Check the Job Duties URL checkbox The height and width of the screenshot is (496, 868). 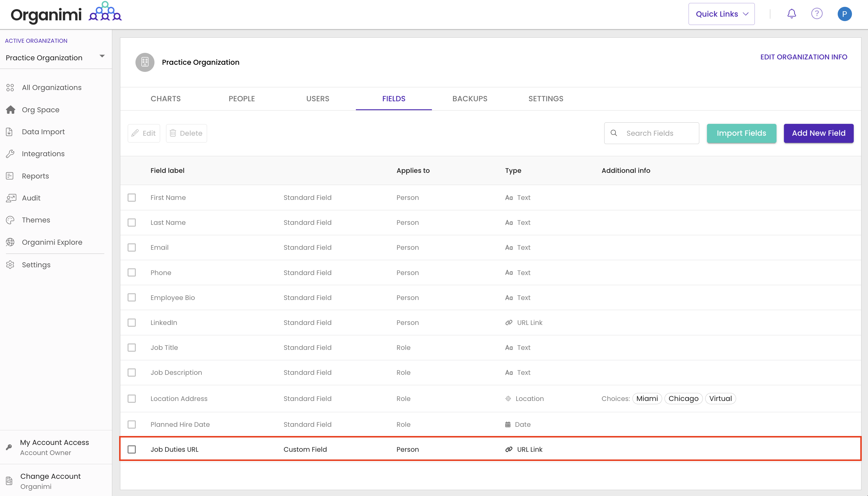[132, 449]
